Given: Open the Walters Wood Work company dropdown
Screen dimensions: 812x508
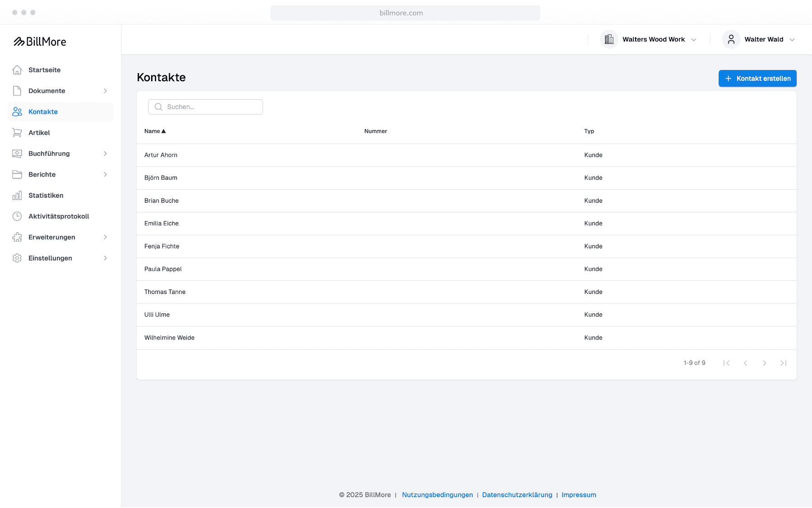Looking at the screenshot, I should 654,39.
